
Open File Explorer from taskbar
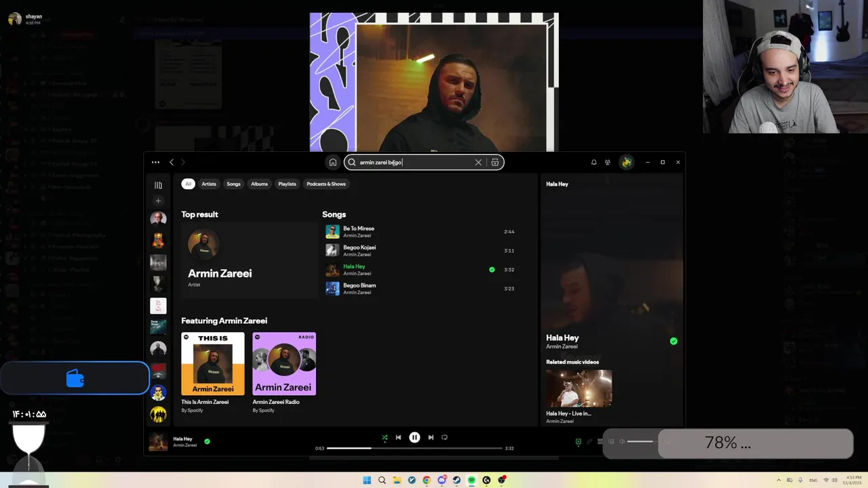pos(397,480)
